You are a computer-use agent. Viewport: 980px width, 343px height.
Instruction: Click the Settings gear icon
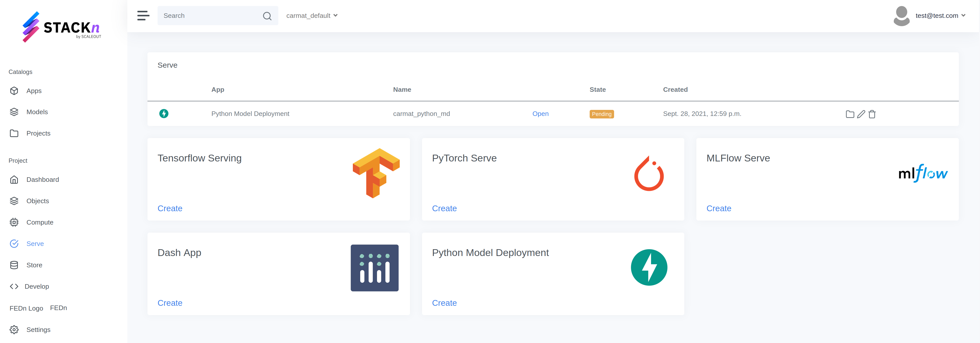coord(14,329)
